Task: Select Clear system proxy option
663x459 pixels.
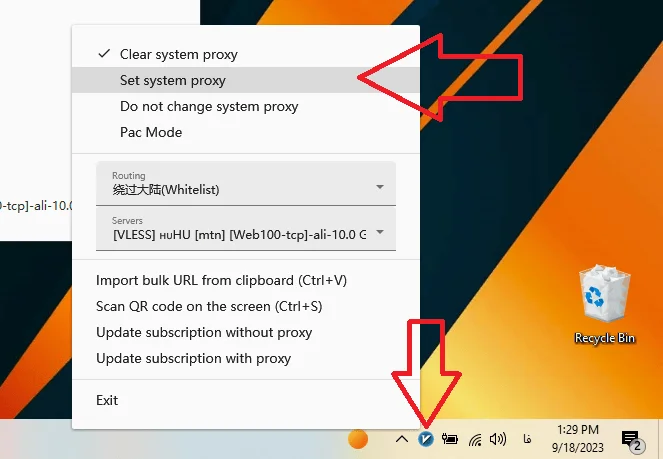Action: pyautogui.click(x=179, y=54)
